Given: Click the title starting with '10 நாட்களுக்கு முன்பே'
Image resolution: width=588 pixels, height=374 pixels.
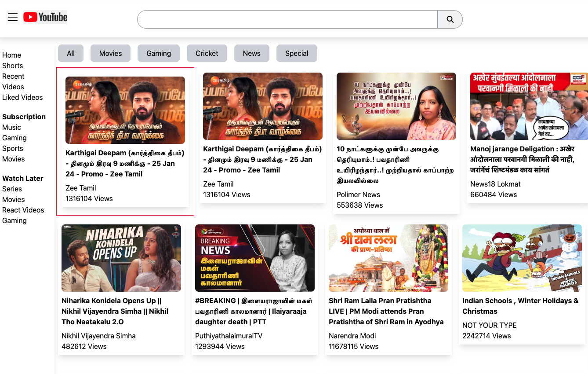Looking at the screenshot, I should click(x=396, y=165).
